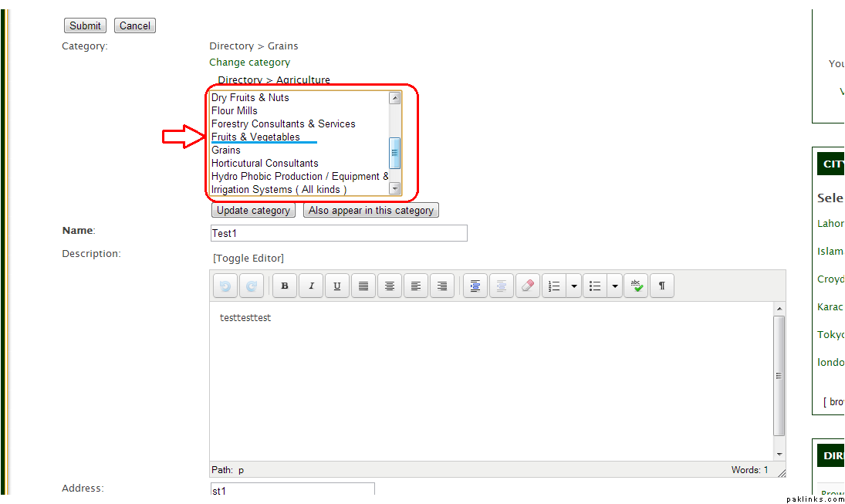Apply underline formatting
The width and height of the screenshot is (845, 504).
(x=337, y=286)
